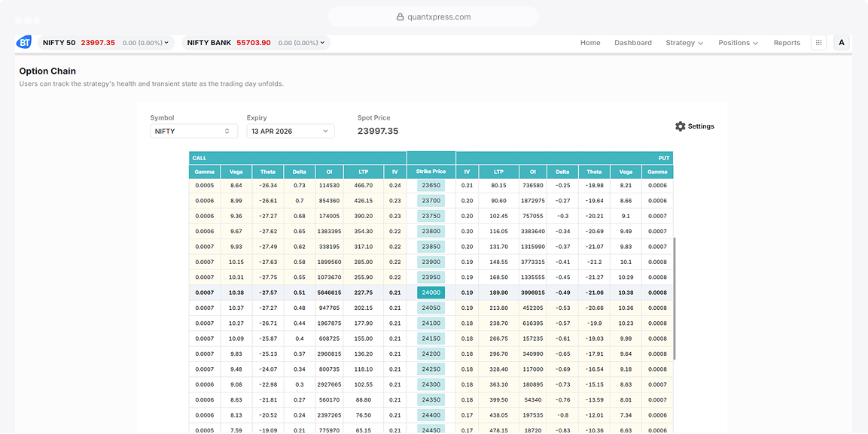This screenshot has height=434, width=868.
Task: Click the PUT section header
Action: [565, 158]
